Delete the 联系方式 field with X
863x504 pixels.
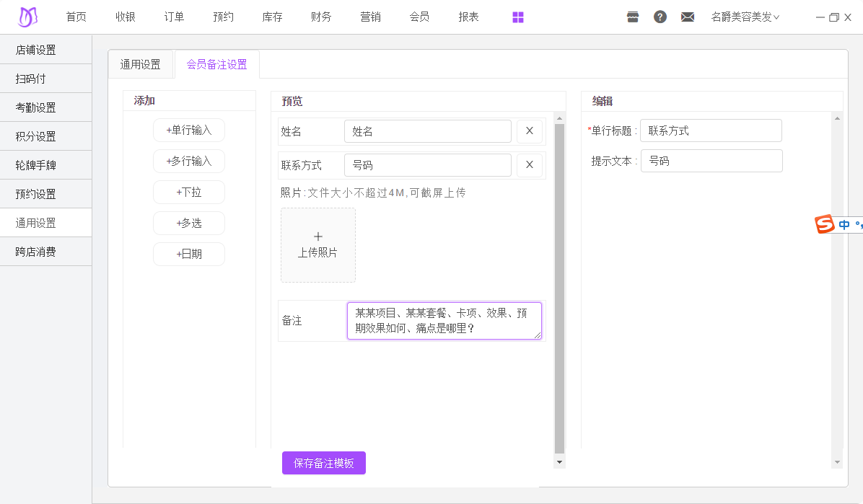529,165
